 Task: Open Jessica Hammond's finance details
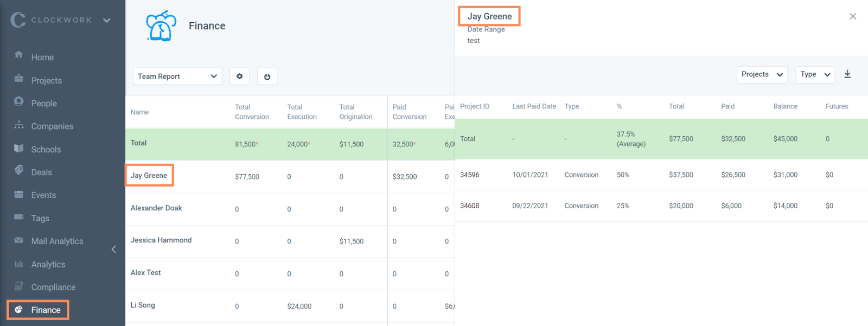[161, 240]
